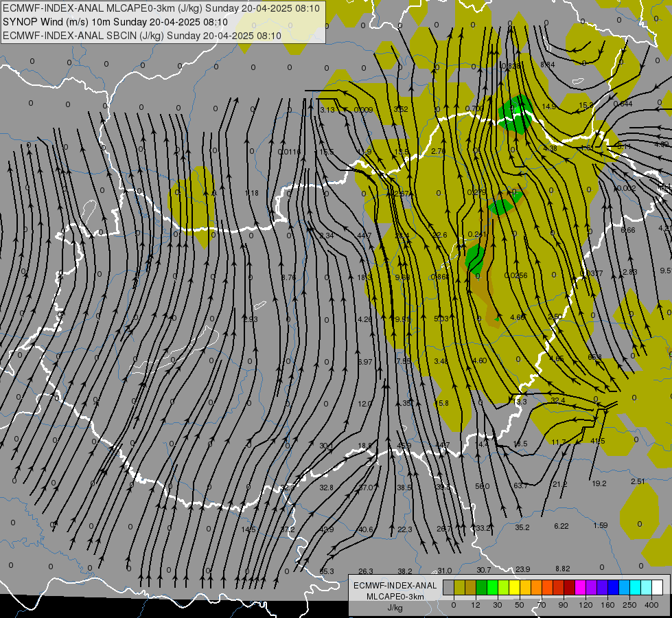Select the bright green legend swatch
The width and height of the screenshot is (672, 618).
(492, 588)
